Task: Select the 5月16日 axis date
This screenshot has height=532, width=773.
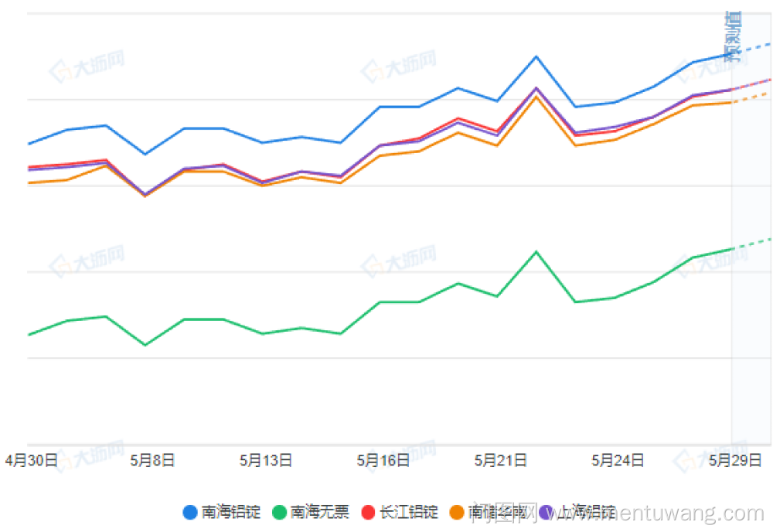Action: point(383,461)
